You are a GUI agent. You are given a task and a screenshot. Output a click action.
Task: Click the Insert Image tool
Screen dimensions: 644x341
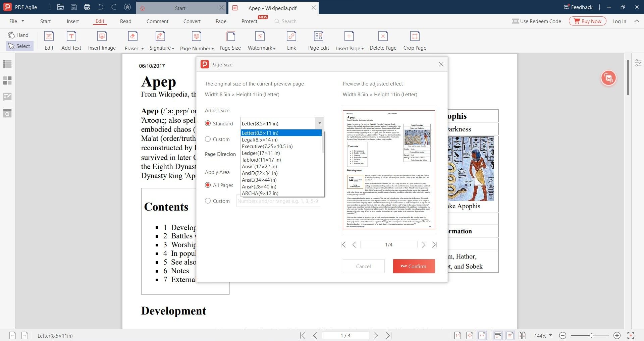point(102,40)
